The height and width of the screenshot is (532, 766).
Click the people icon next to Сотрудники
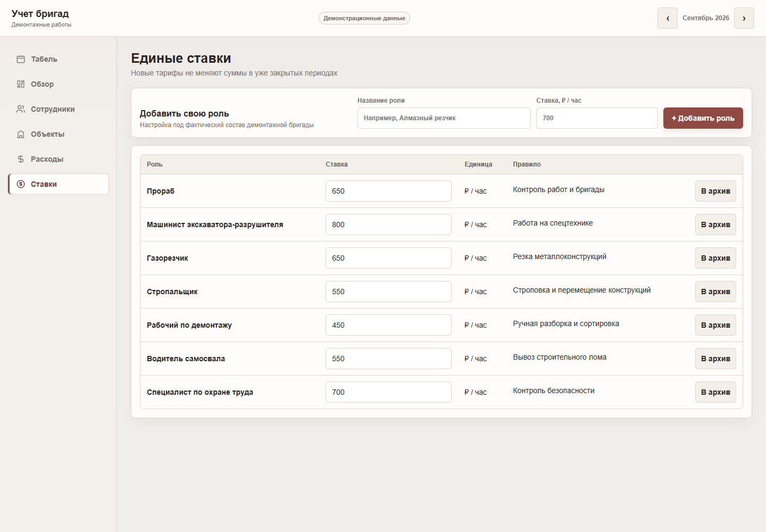pos(21,109)
